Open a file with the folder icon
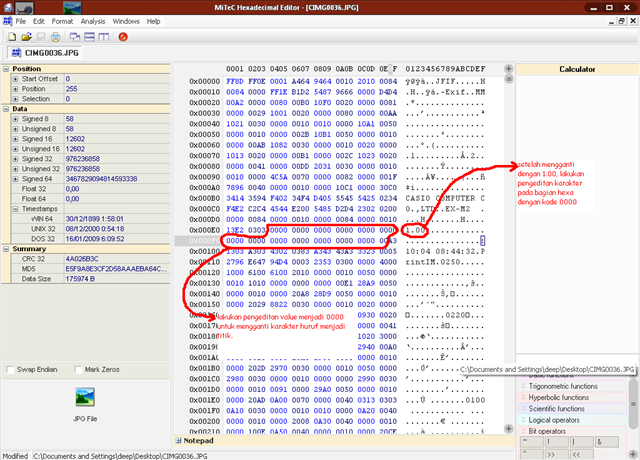 (x=27, y=37)
